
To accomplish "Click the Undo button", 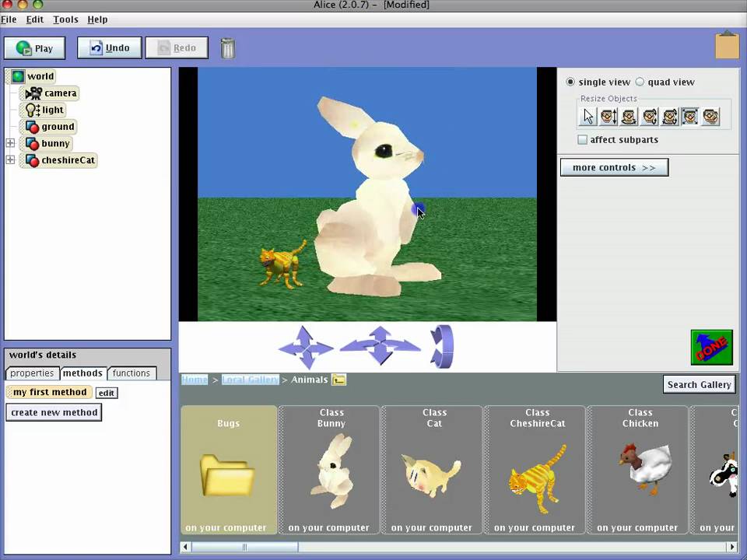I will [x=110, y=47].
